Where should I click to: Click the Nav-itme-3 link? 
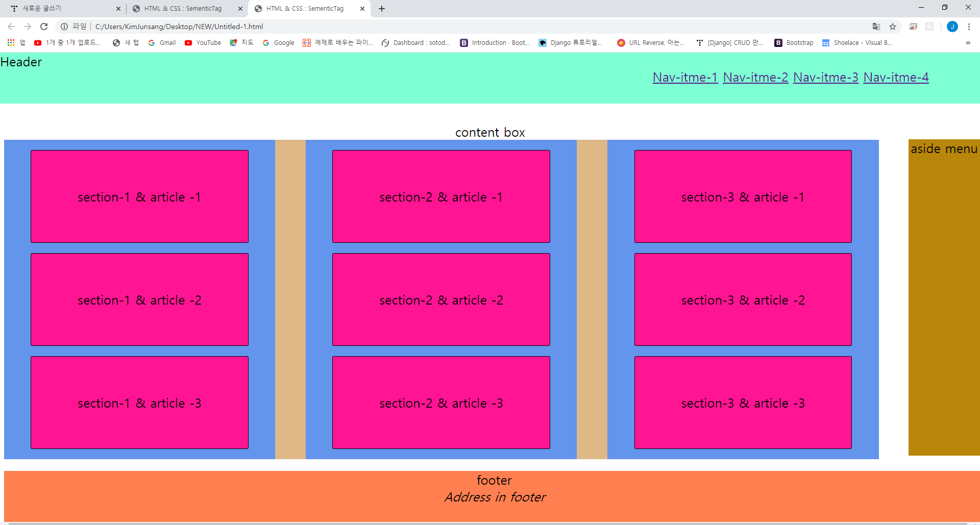(x=826, y=78)
